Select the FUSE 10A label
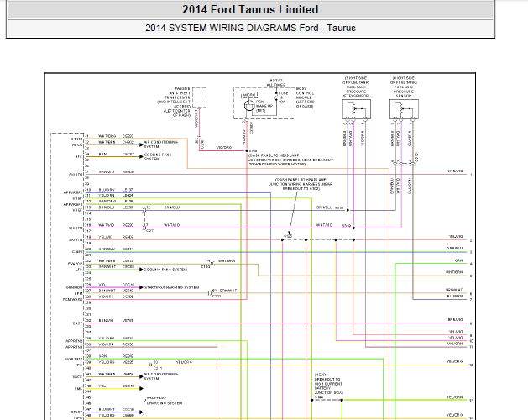 [283, 97]
